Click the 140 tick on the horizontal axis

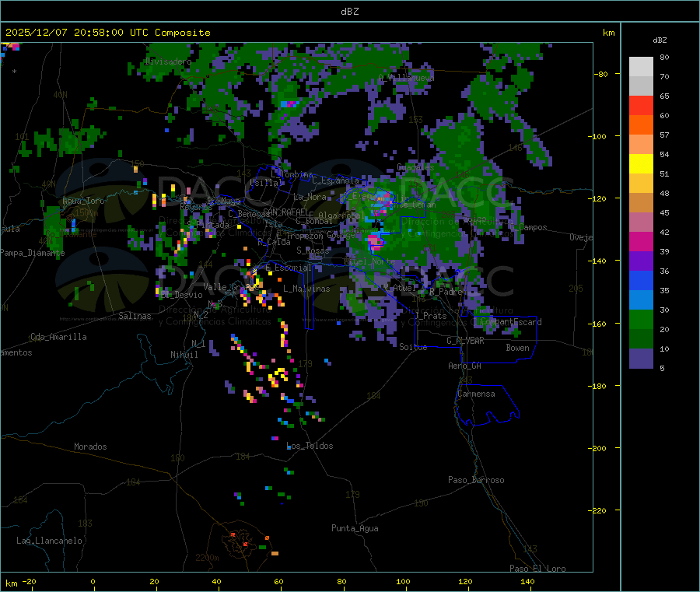pos(527,582)
